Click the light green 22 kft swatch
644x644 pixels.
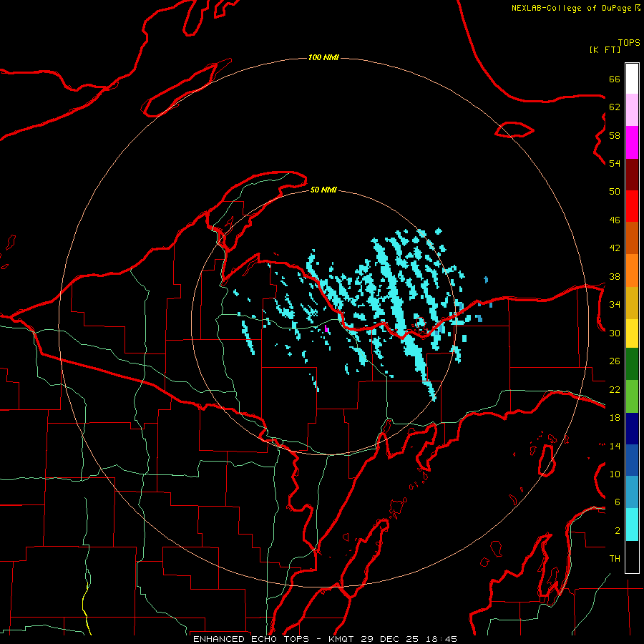click(x=632, y=396)
